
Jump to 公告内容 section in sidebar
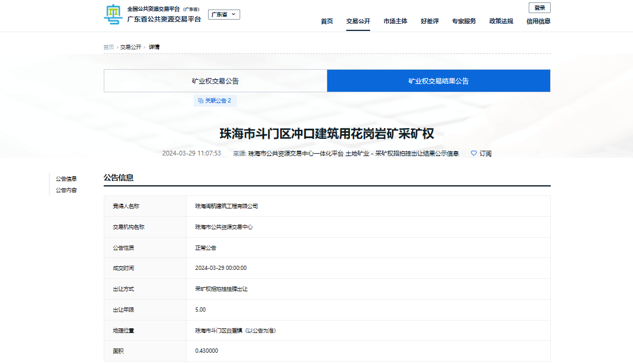(66, 191)
